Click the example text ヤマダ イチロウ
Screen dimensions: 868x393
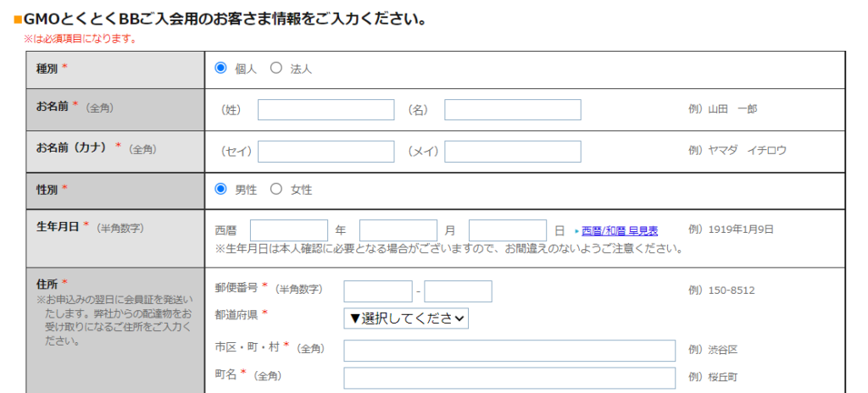747,150
